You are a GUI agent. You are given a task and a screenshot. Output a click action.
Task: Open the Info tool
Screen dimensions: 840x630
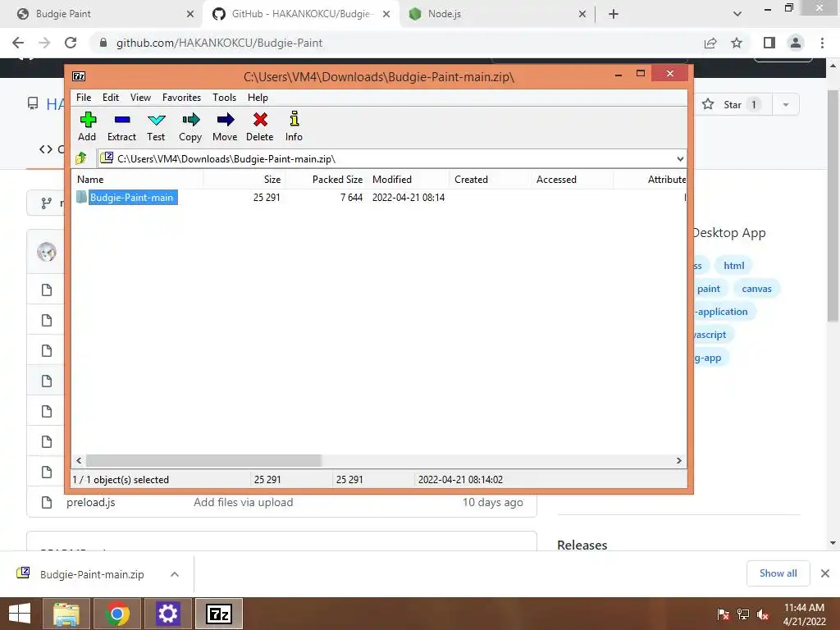294,126
